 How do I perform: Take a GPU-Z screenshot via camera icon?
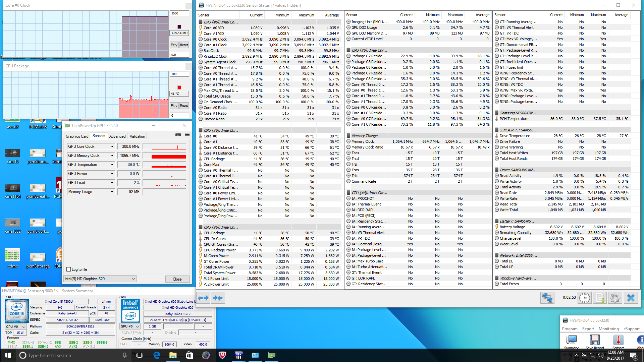click(178, 135)
